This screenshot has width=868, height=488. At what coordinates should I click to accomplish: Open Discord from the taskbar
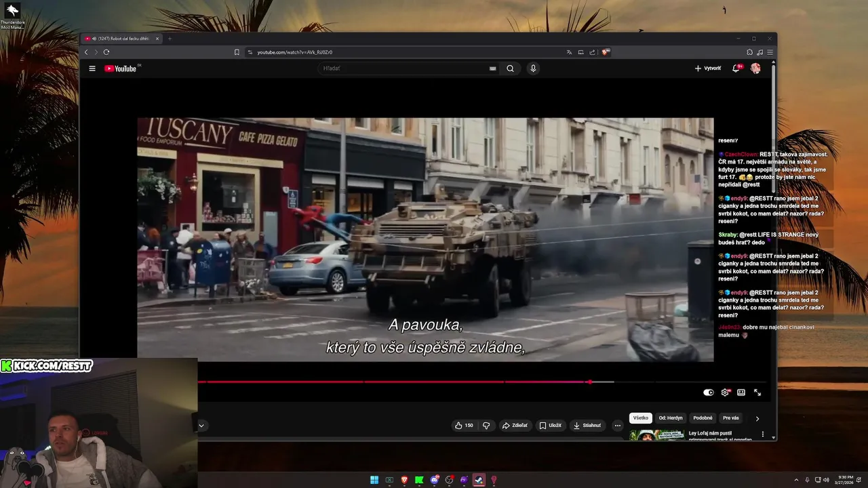pos(434,480)
